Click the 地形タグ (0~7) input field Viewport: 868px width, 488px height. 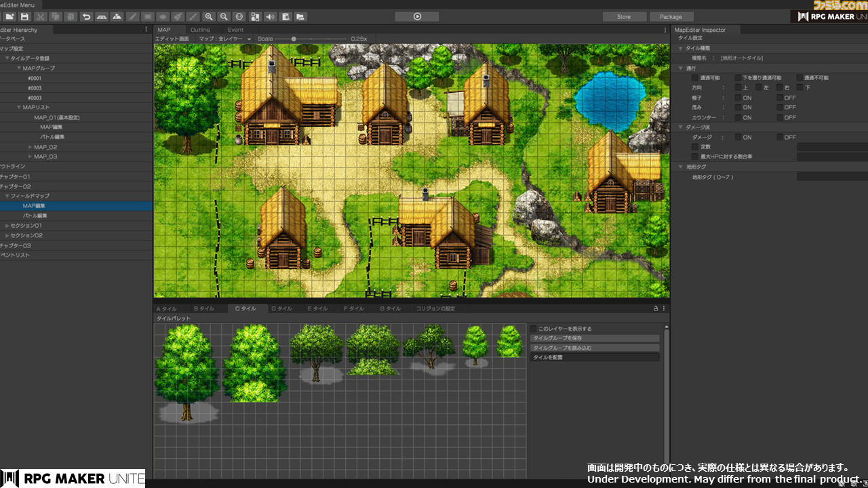(x=831, y=177)
